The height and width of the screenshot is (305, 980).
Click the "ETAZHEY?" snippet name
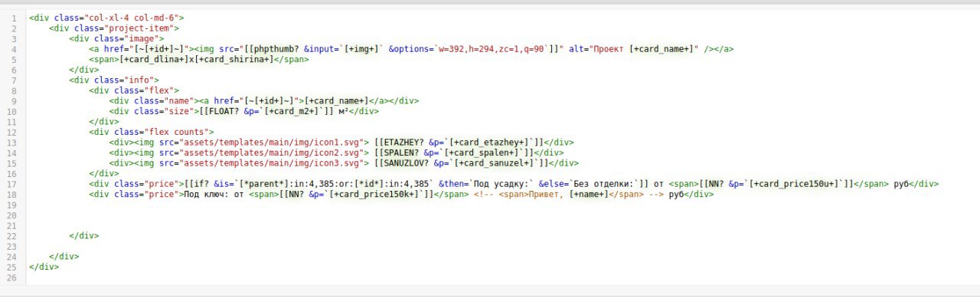tap(404, 142)
